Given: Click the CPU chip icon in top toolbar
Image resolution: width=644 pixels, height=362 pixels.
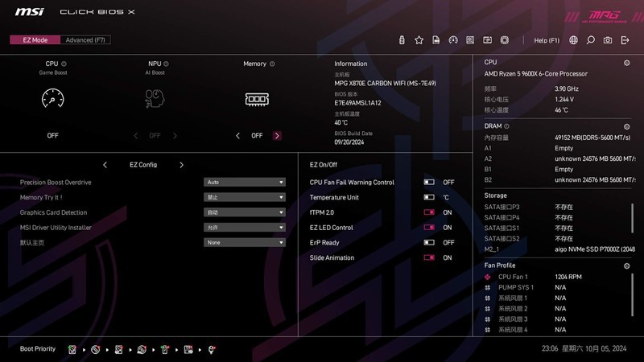Looking at the screenshot, I should tap(505, 39).
